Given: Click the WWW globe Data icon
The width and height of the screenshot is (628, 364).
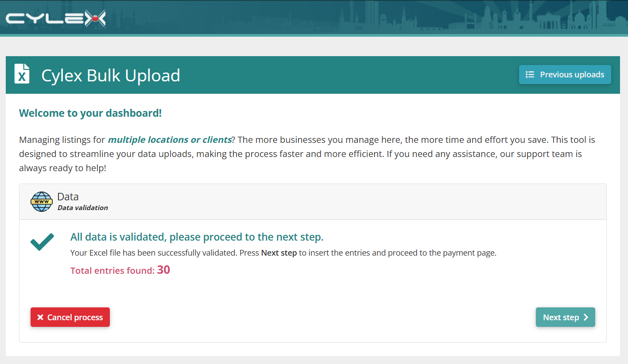Looking at the screenshot, I should coord(42,202).
